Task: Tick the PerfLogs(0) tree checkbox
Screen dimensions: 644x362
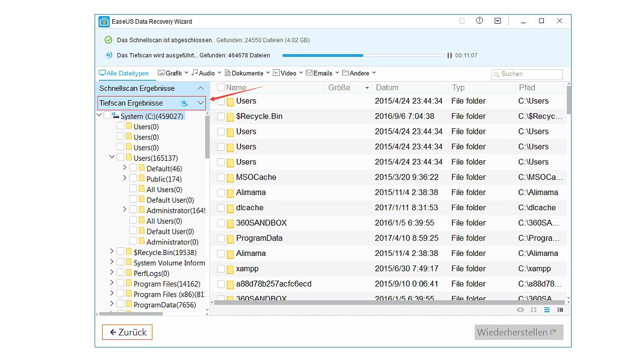Action: point(120,273)
